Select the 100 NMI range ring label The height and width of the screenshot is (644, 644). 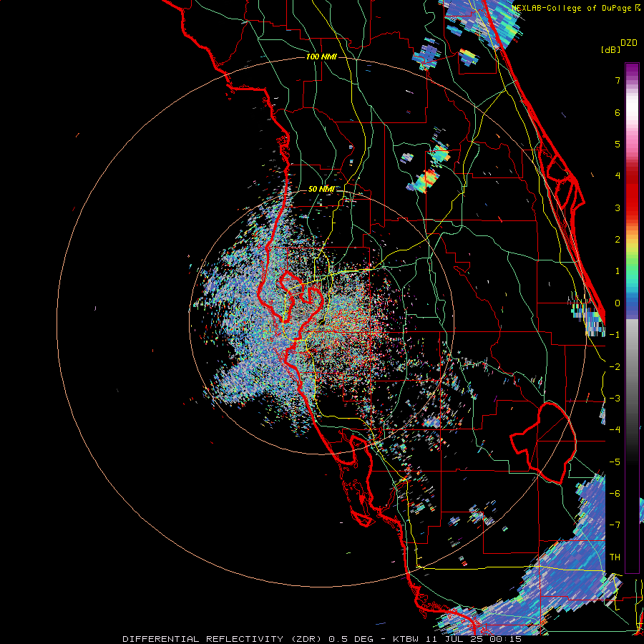pos(321,57)
